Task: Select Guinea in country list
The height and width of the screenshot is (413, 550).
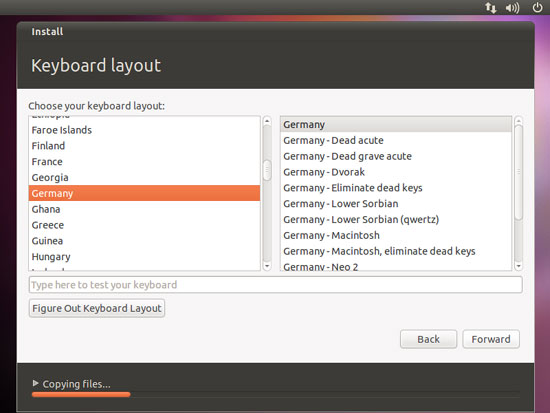Action: point(144,241)
